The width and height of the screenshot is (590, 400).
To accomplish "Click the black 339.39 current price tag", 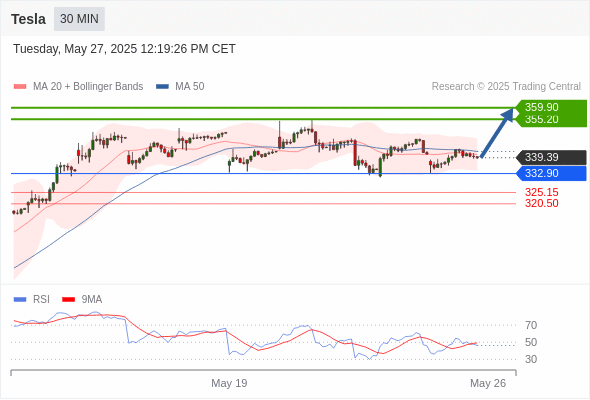I will click(552, 157).
